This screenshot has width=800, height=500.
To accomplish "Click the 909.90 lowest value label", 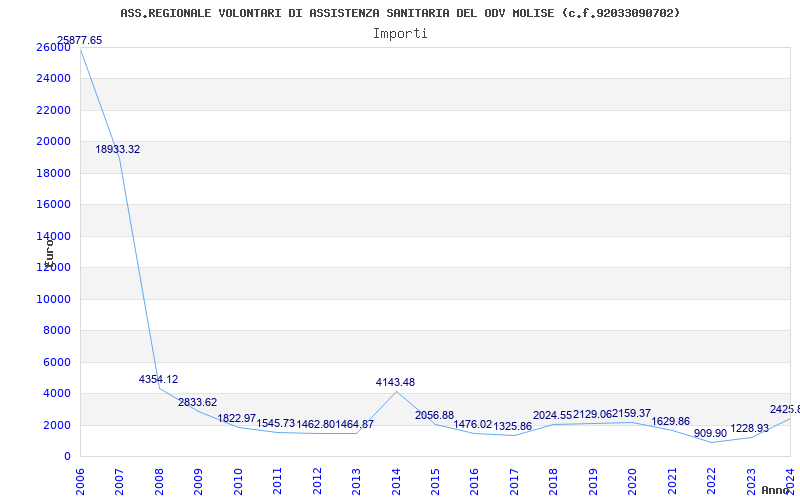I will (x=711, y=433).
